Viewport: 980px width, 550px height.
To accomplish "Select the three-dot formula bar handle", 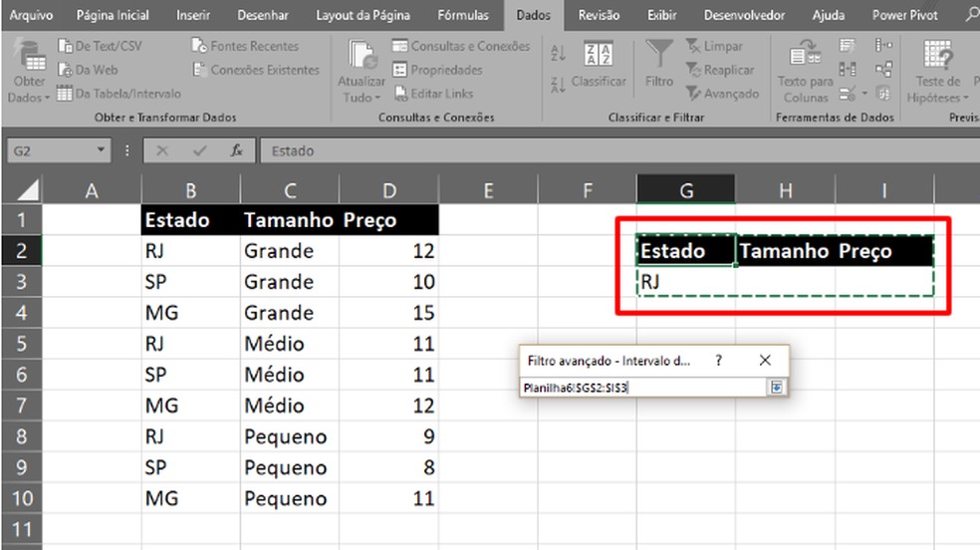I will tap(126, 150).
